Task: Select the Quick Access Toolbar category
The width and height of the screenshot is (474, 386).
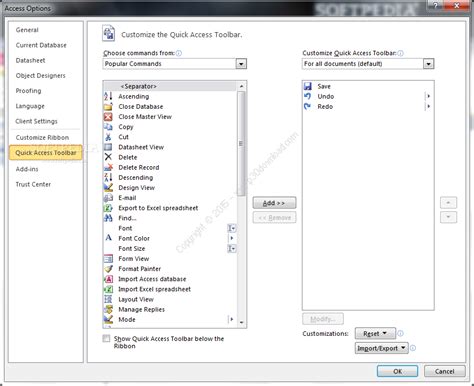Action: pos(46,153)
